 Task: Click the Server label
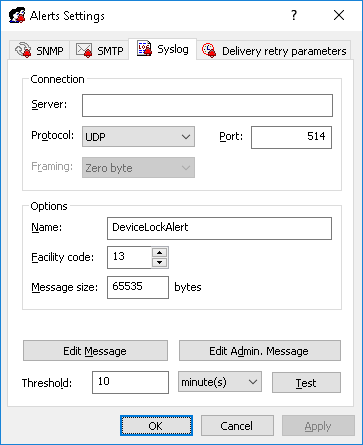click(x=49, y=104)
